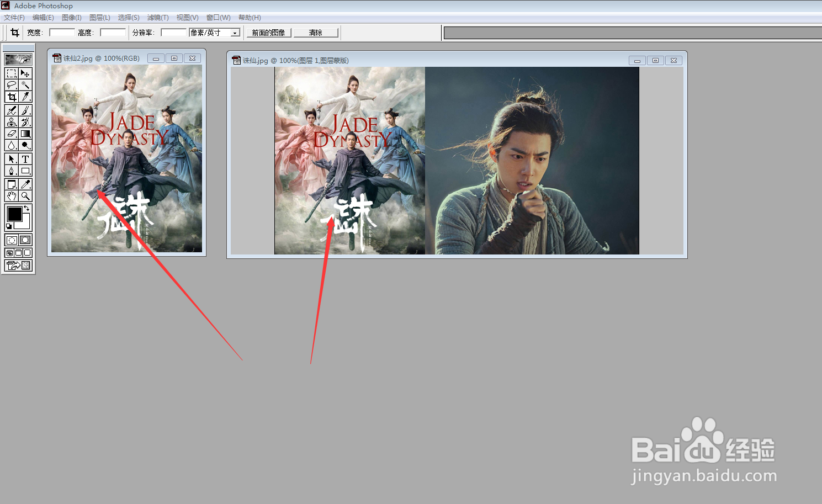
Task: Open the 像素/英寸 units dropdown
Action: point(235,33)
